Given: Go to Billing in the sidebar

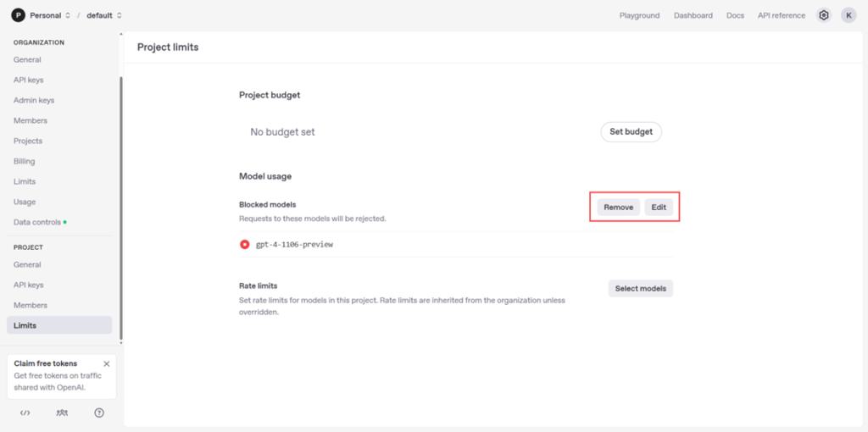Looking at the screenshot, I should [25, 161].
